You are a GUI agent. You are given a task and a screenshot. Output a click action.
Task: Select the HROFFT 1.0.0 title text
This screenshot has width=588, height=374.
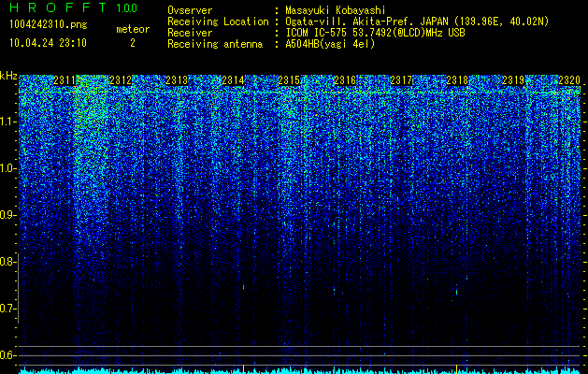point(74,7)
